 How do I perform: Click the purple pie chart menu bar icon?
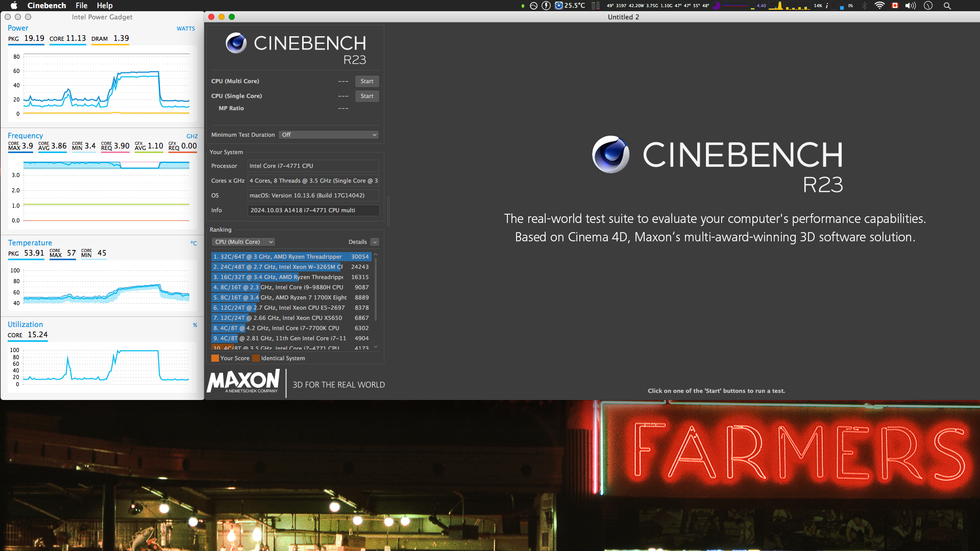coord(716,6)
